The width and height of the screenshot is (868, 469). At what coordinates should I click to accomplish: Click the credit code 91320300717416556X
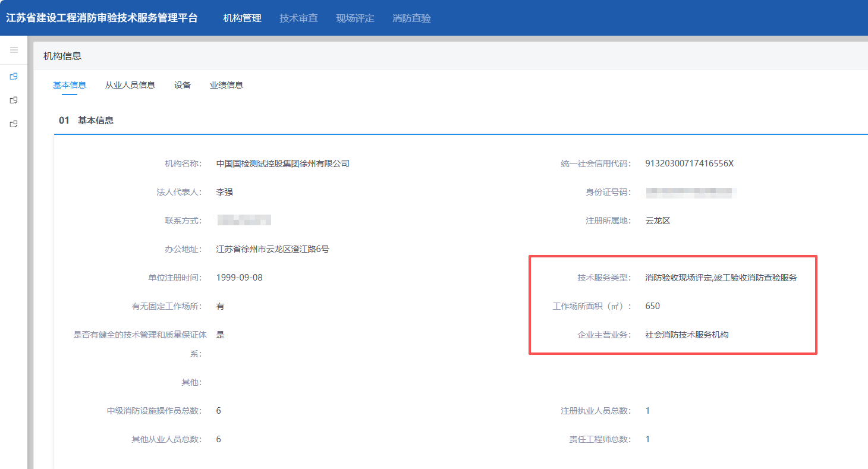click(690, 163)
